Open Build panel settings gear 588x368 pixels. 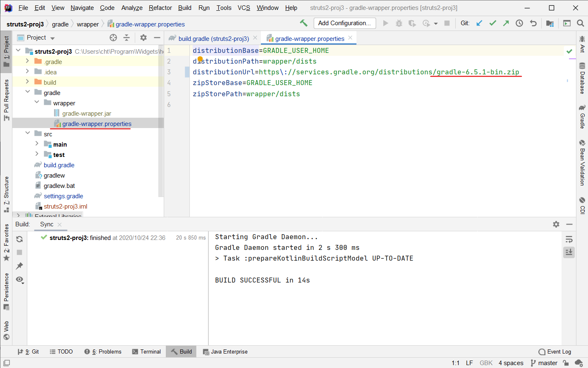coord(556,224)
